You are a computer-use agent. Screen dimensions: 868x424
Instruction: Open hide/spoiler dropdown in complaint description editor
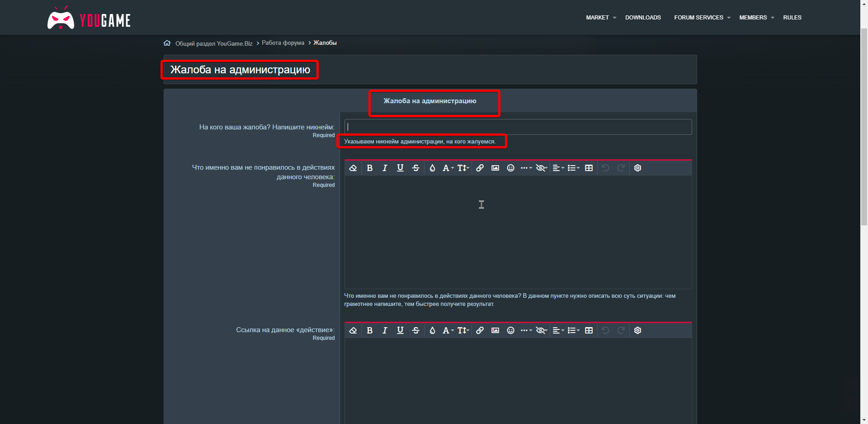point(542,168)
